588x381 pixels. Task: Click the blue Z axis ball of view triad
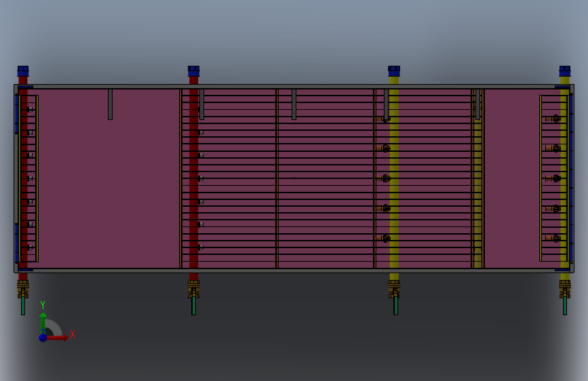(x=43, y=338)
